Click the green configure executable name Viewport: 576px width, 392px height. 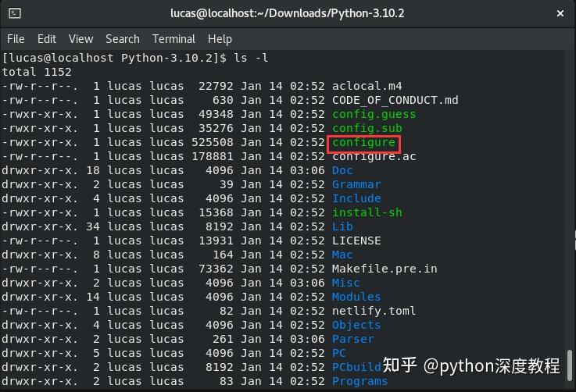click(363, 143)
